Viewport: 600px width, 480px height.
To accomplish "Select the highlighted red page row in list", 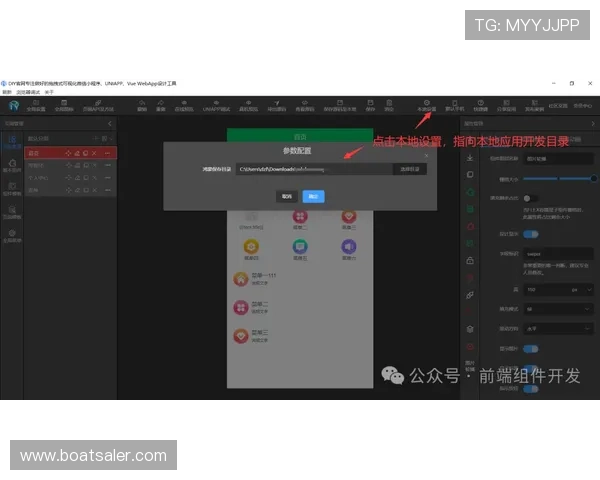I will pyautogui.click(x=40, y=153).
